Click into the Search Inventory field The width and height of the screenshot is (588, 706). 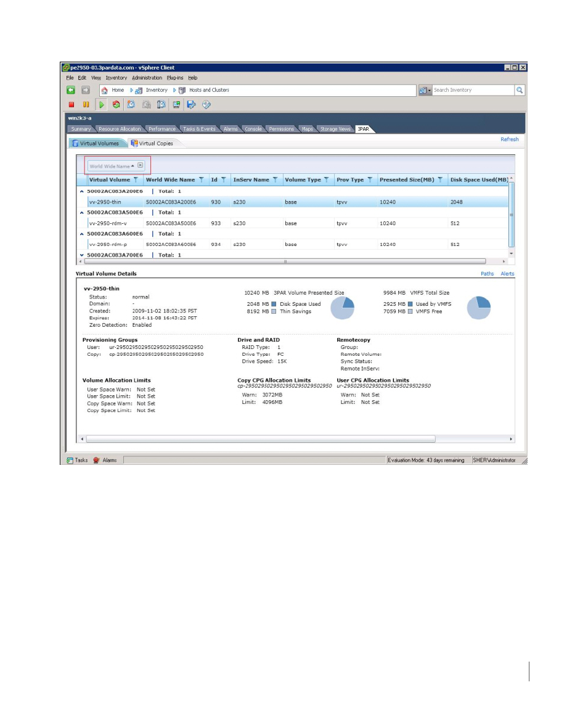473,90
